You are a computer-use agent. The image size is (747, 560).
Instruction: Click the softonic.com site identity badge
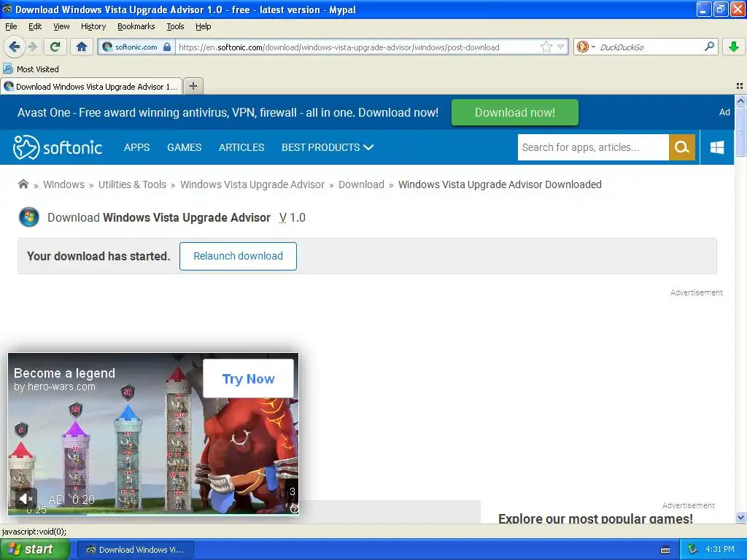click(x=136, y=47)
